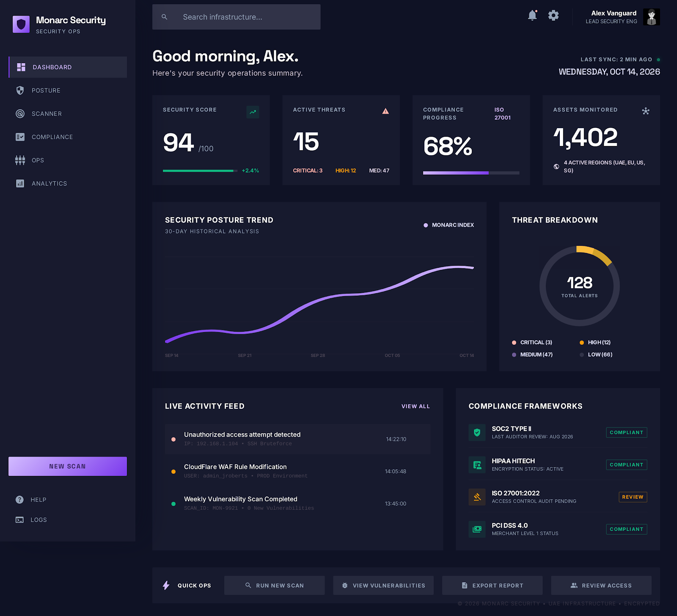Click the active threats warning triangle

[x=385, y=111]
